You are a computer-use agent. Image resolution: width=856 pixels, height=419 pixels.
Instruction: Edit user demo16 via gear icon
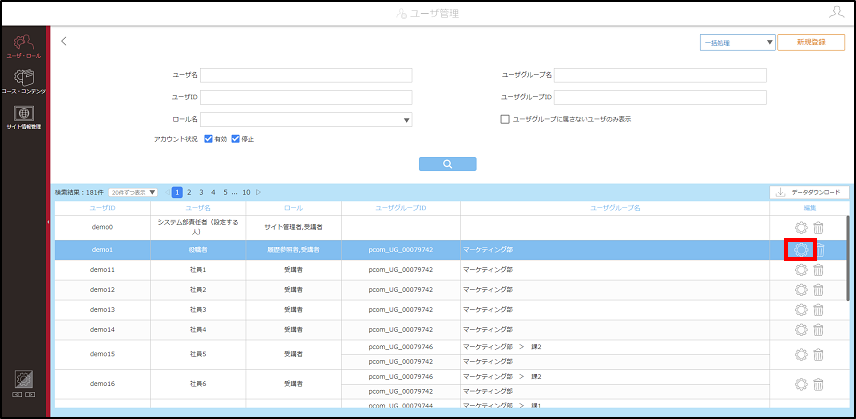pyautogui.click(x=801, y=384)
